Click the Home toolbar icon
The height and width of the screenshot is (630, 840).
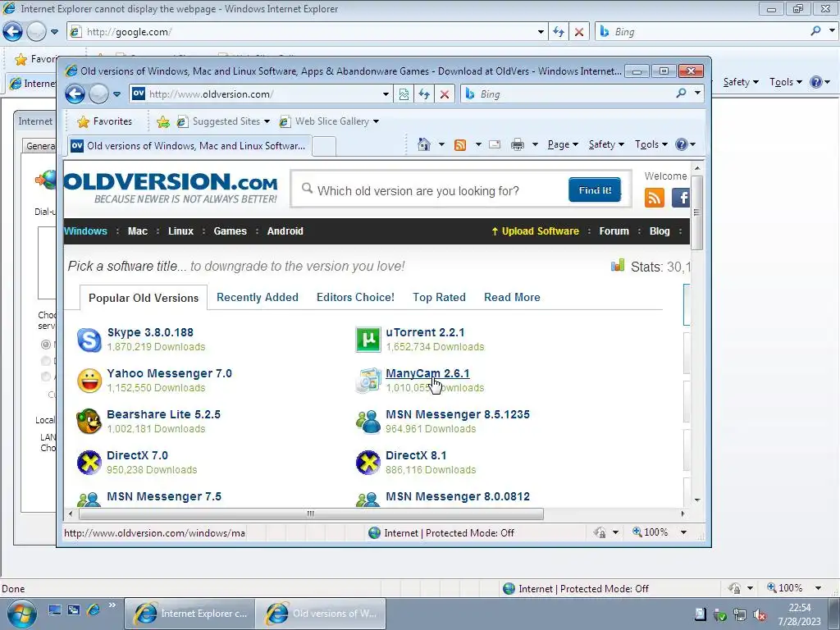click(424, 144)
